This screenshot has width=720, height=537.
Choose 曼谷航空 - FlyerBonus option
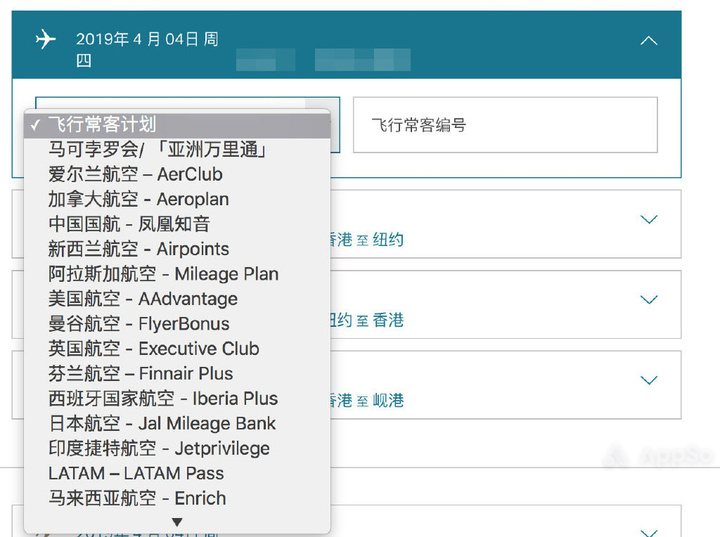pos(177,324)
